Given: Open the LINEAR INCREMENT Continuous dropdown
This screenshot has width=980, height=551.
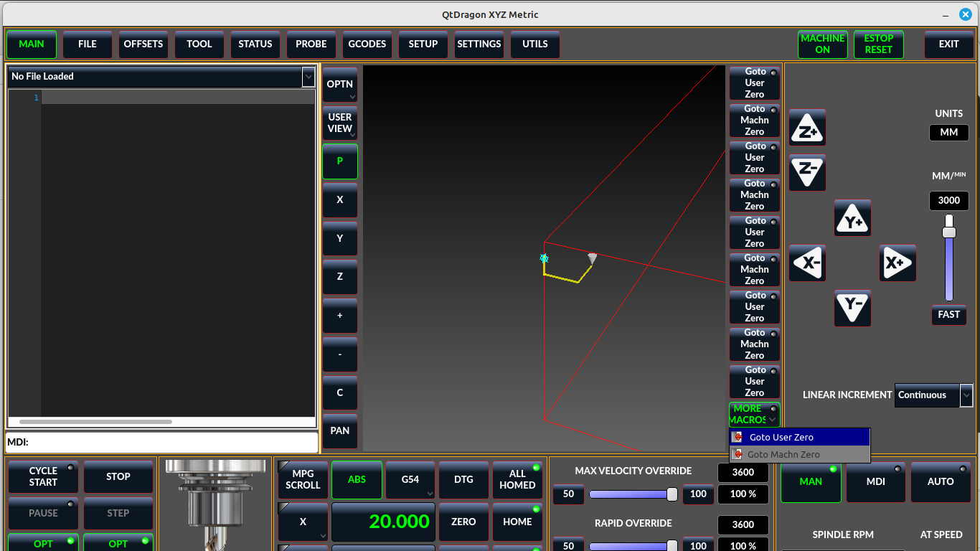Looking at the screenshot, I should pos(933,395).
